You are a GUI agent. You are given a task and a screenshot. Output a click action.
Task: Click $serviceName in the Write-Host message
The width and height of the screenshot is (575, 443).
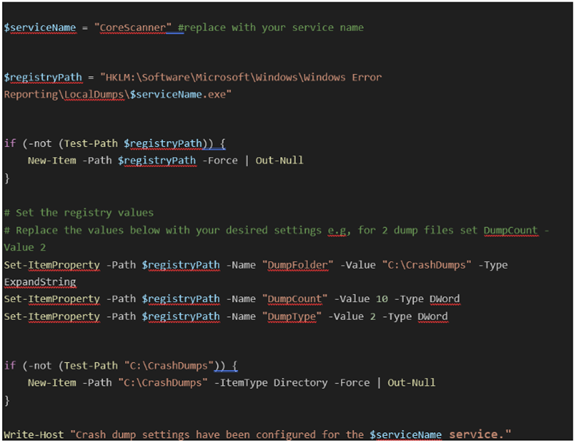pyautogui.click(x=406, y=435)
